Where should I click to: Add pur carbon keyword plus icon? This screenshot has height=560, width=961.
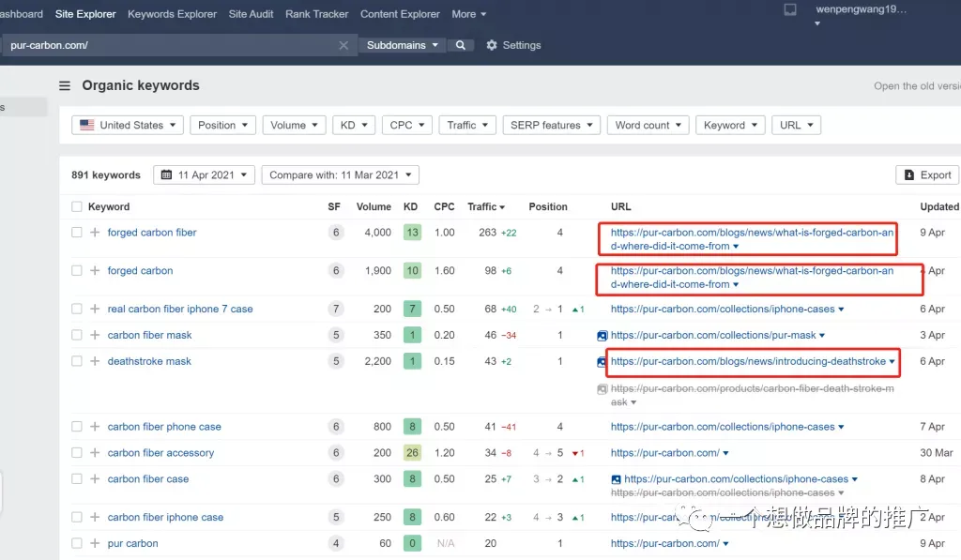[x=95, y=543]
